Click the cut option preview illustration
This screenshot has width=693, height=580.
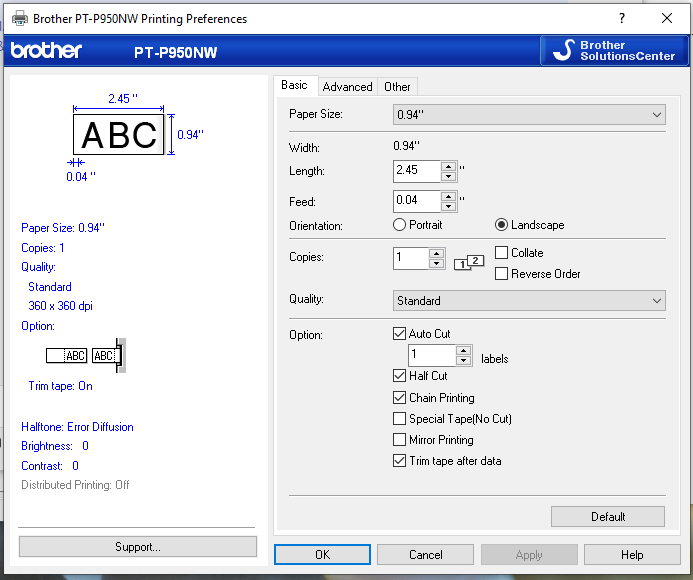coord(86,355)
